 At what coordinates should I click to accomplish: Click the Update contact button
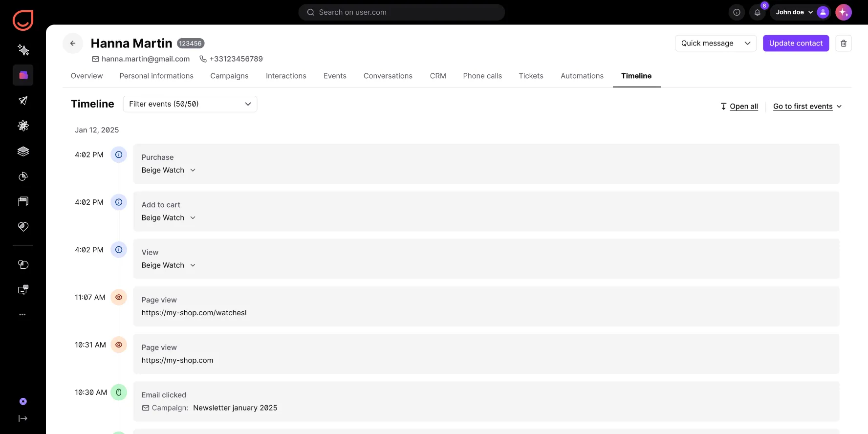796,43
